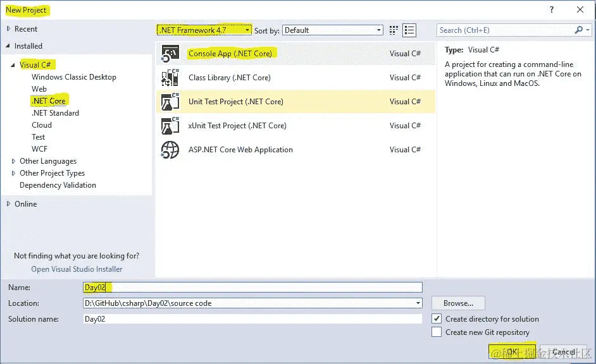Select the WCF category
The image size is (596, 364).
[39, 149]
